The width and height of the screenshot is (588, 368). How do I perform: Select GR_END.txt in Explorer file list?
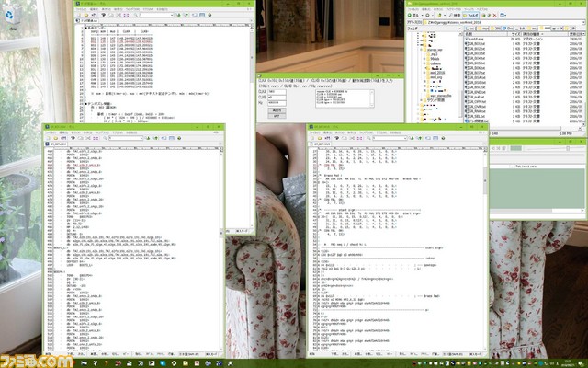(x=476, y=92)
